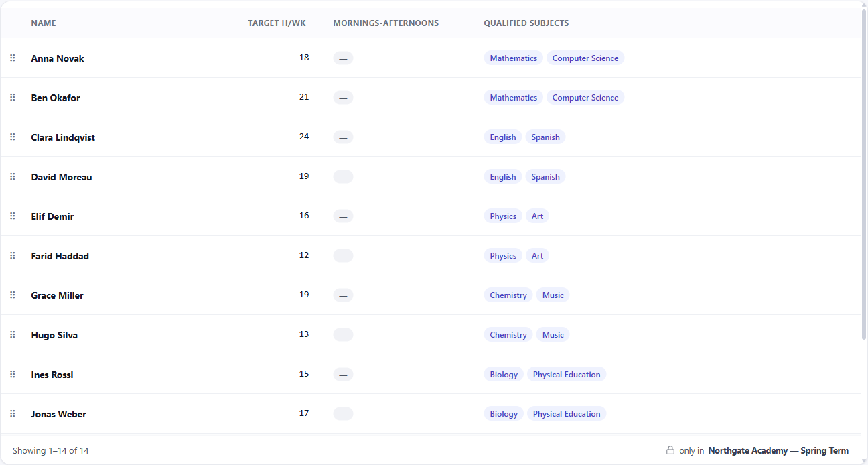This screenshot has width=868, height=465.
Task: Click Anna Novak's availability dash pill
Action: coord(343,58)
